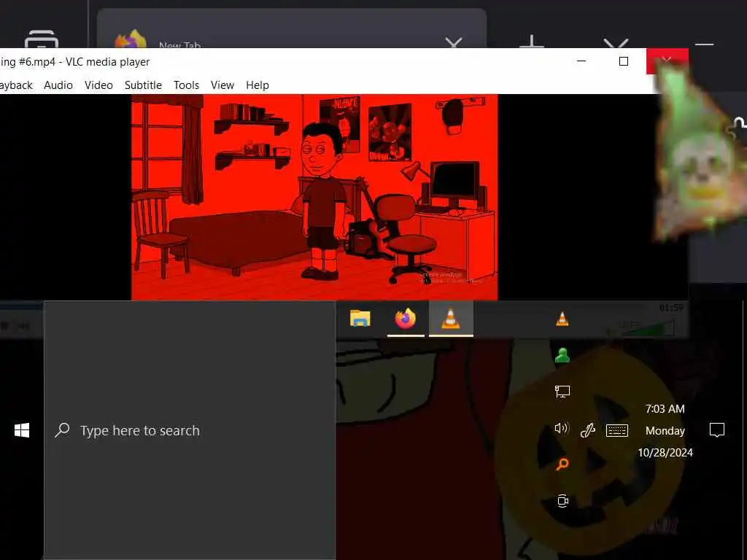This screenshot has width=747, height=560.
Task: Click the green person tray icon
Action: coord(562,355)
